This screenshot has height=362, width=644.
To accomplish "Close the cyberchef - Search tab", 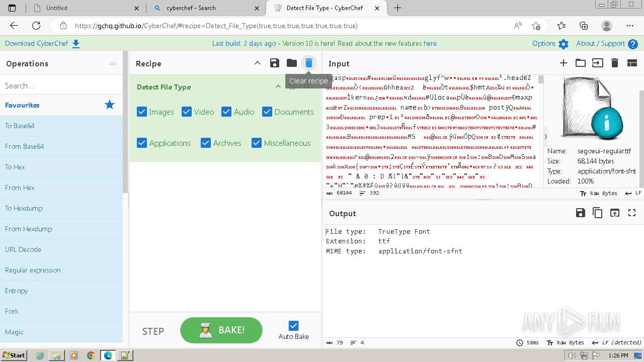I will tap(257, 8).
